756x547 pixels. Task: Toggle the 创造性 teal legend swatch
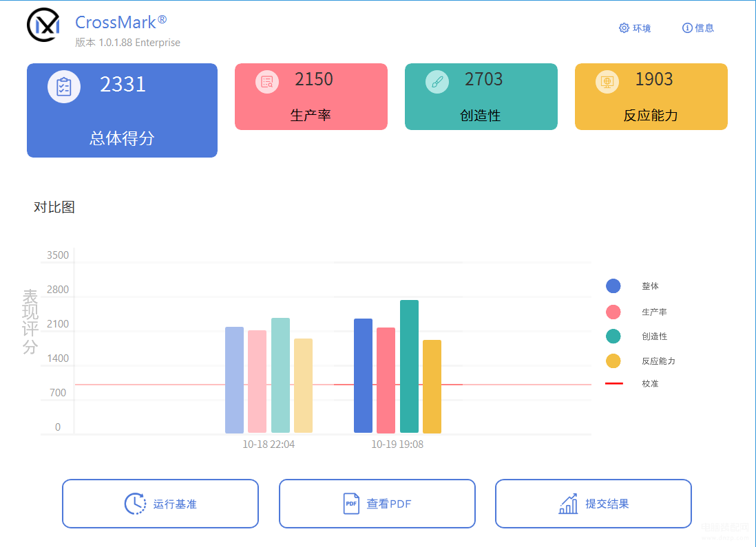click(x=613, y=336)
